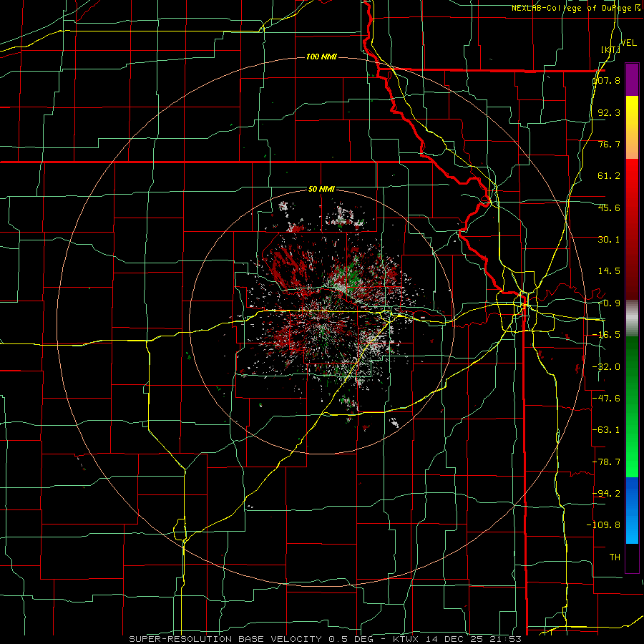
Task: Select the VEL legend title
Action: tap(628, 43)
